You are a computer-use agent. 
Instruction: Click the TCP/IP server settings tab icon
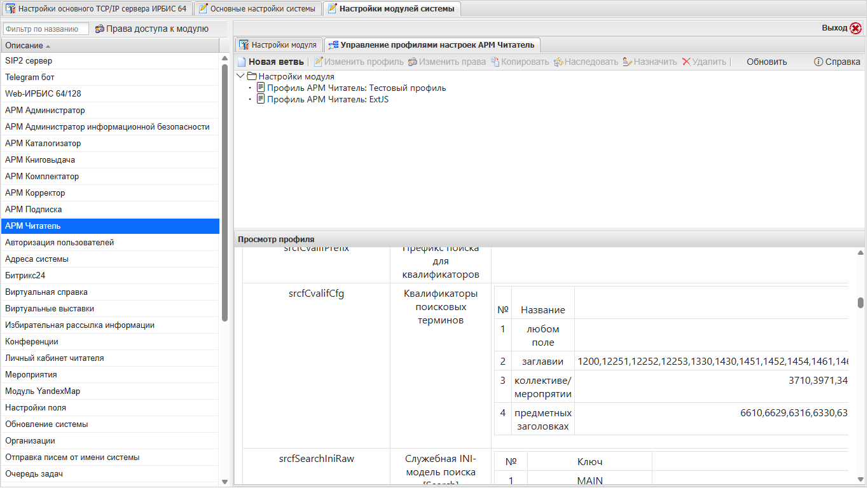10,9
